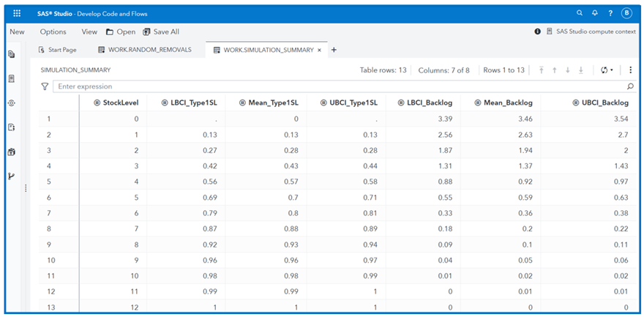Open the table's more options menu

pos(630,70)
